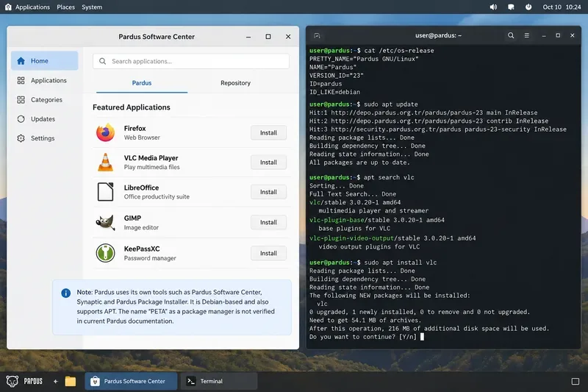
Task: Install GIMP
Action: (x=268, y=222)
